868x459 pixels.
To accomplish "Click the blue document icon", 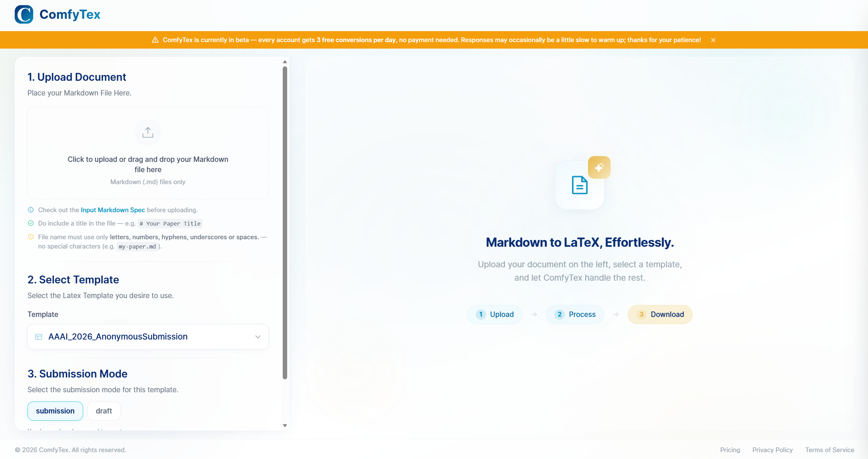I will [x=580, y=185].
